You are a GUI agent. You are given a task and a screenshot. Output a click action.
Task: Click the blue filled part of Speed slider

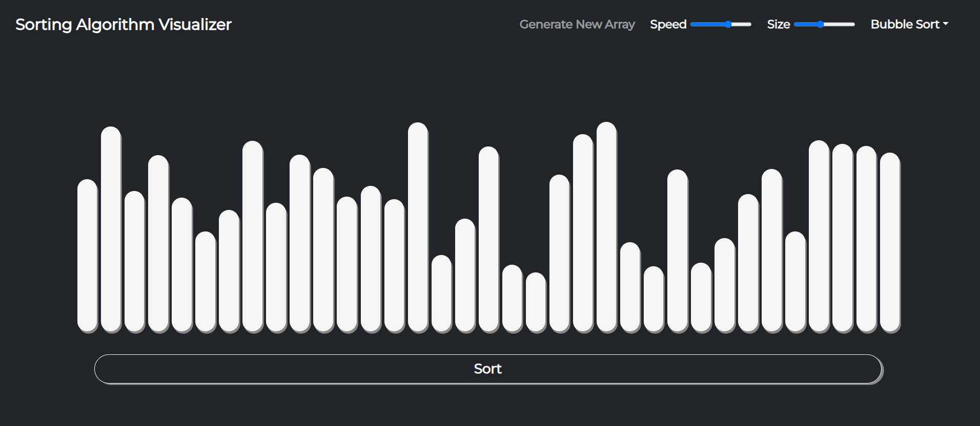pyautogui.click(x=708, y=25)
